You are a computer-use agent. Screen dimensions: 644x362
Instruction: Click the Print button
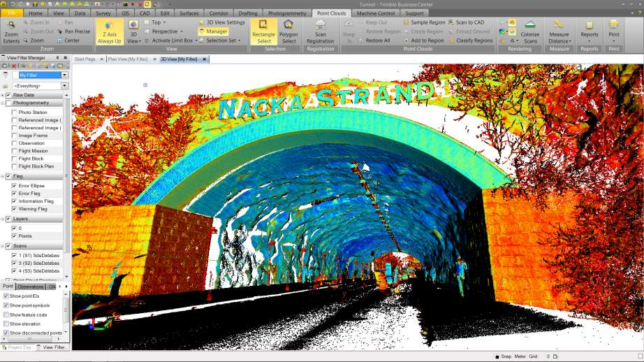coord(613,31)
